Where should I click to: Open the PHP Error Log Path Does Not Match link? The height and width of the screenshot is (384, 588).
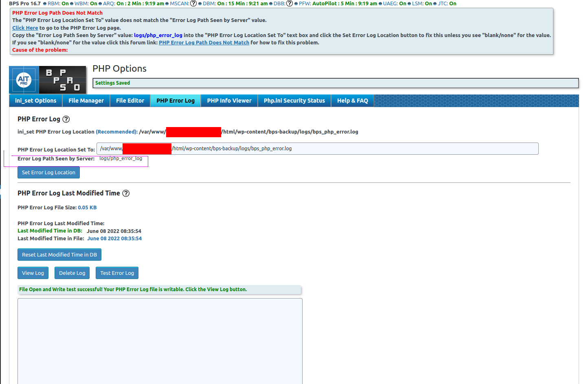(x=204, y=42)
